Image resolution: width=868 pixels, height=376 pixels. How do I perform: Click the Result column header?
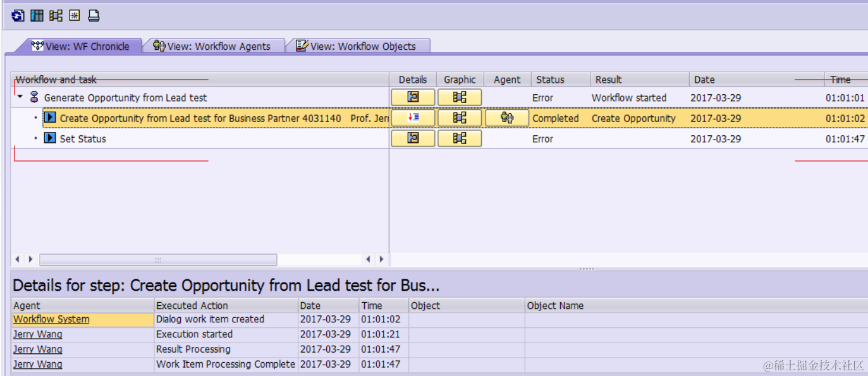pos(640,80)
